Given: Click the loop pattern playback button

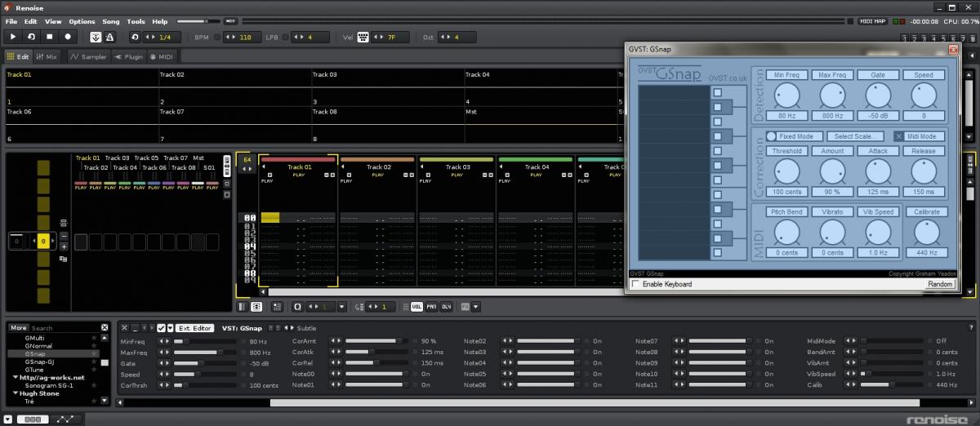Looking at the screenshot, I should 31,37.
